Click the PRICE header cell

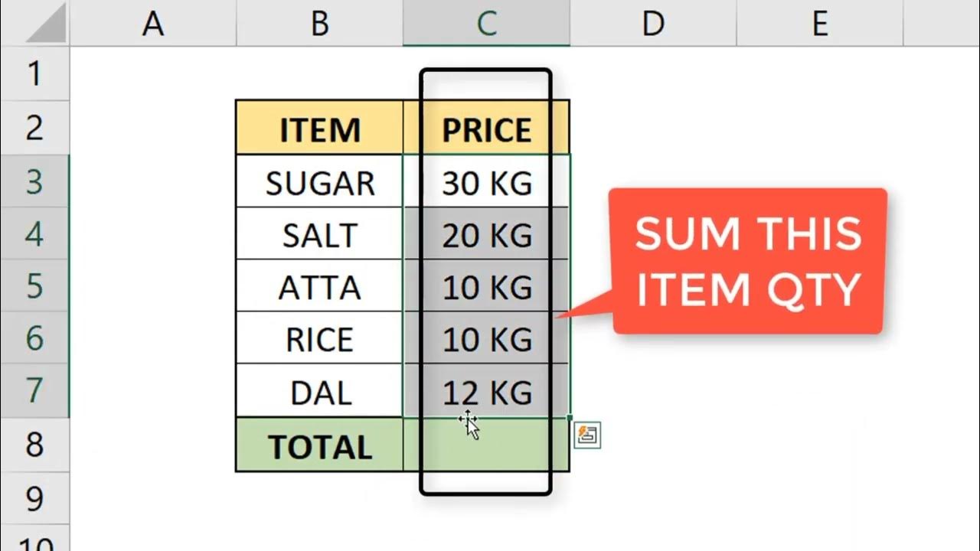[486, 129]
